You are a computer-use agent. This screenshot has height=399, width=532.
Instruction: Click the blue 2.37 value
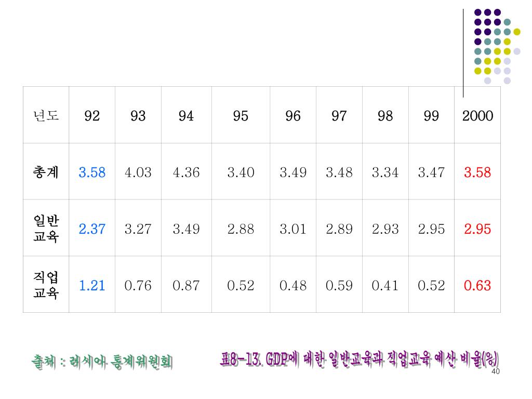coord(92,229)
